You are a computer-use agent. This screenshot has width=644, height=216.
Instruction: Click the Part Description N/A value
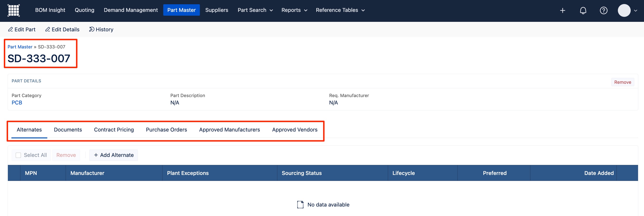pos(175,103)
